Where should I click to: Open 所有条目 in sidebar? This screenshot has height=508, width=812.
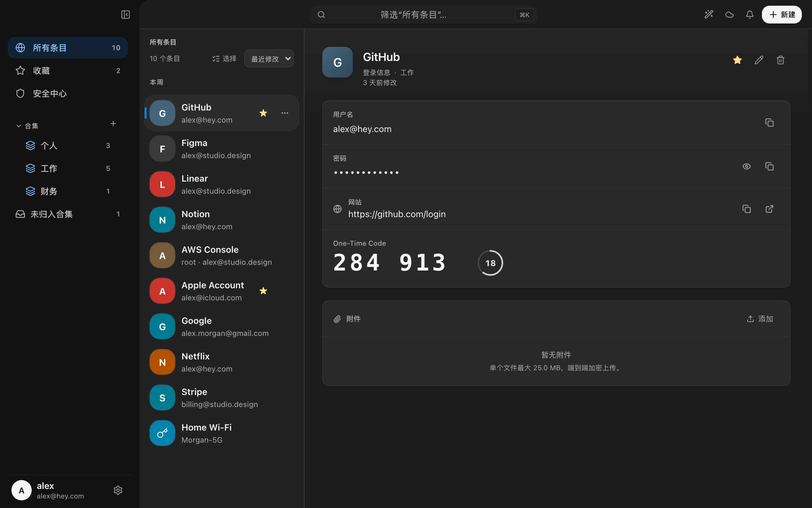(x=68, y=48)
